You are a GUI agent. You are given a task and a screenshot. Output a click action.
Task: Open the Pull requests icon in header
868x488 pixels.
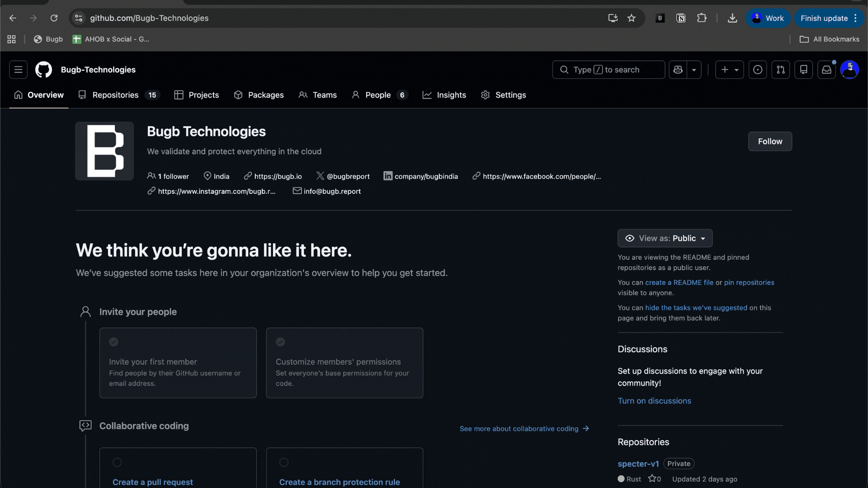[x=781, y=70]
